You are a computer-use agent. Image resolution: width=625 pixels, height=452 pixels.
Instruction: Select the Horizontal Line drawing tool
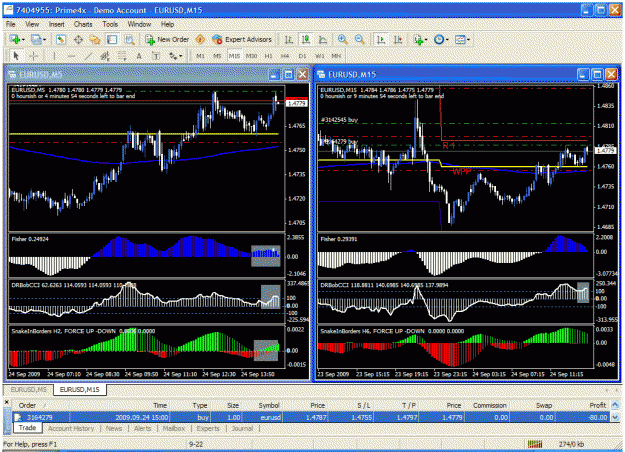coord(71,56)
